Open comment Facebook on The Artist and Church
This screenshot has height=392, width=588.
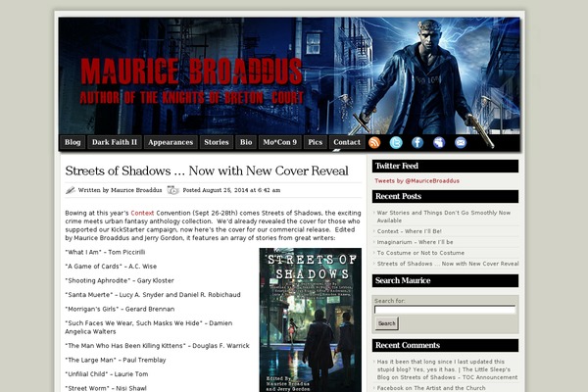tap(431, 388)
